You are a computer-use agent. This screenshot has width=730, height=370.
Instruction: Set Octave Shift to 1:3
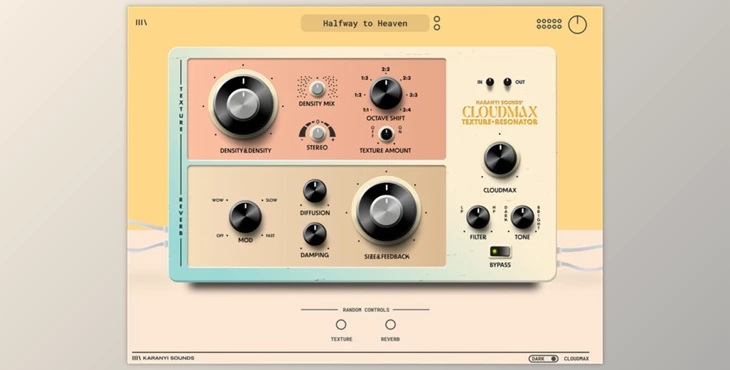click(x=365, y=78)
